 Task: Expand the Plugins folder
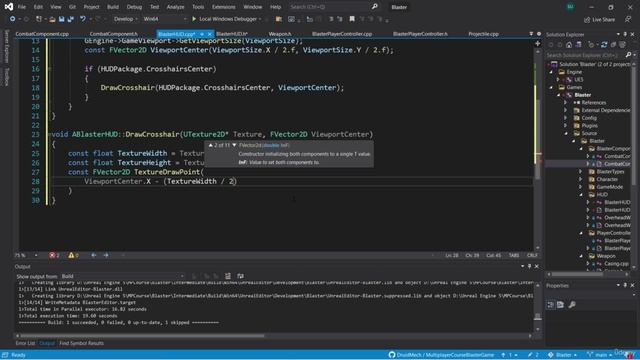566,126
